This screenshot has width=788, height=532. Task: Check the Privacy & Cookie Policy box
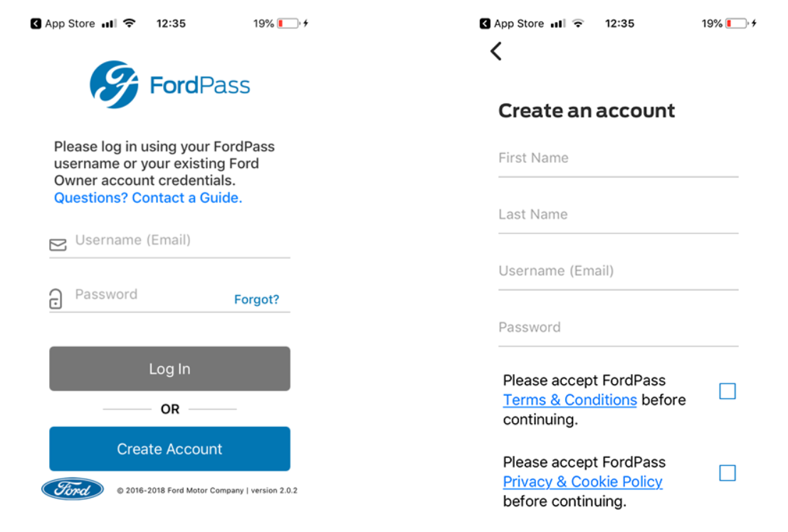[727, 473]
